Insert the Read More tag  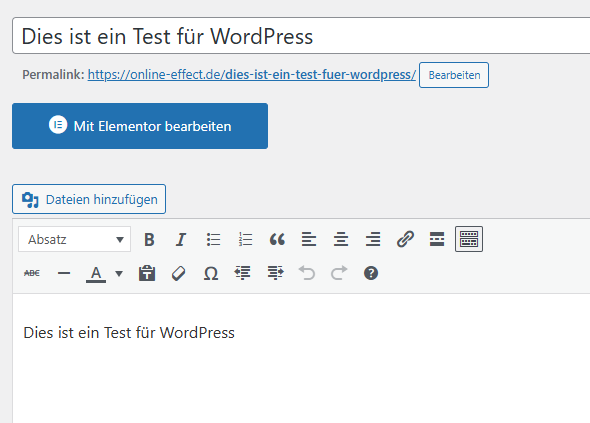click(437, 239)
